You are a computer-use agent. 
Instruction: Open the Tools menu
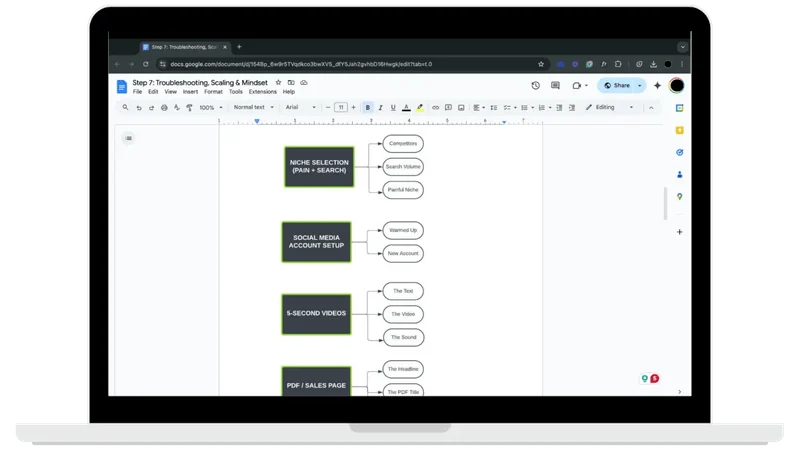coord(236,92)
